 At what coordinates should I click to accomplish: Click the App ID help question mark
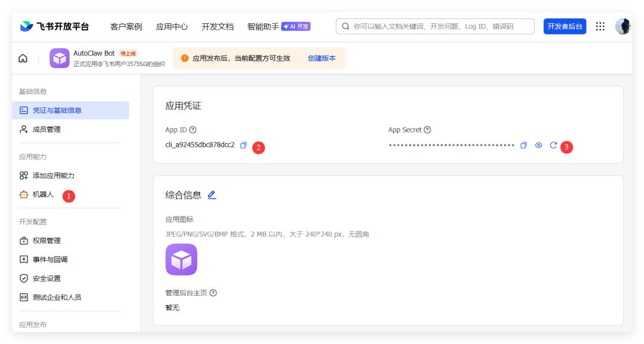point(193,130)
